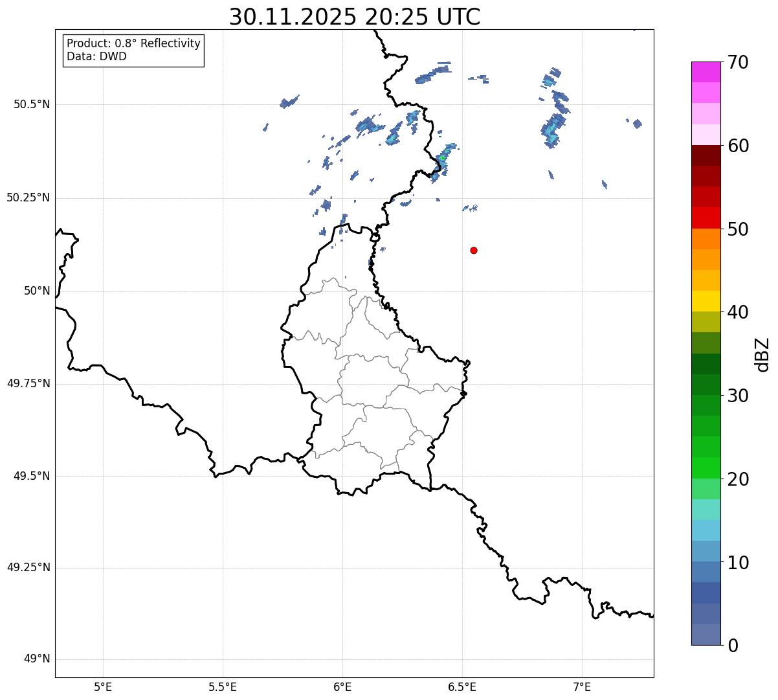Click the dBZ colorbar axis label

click(x=762, y=354)
